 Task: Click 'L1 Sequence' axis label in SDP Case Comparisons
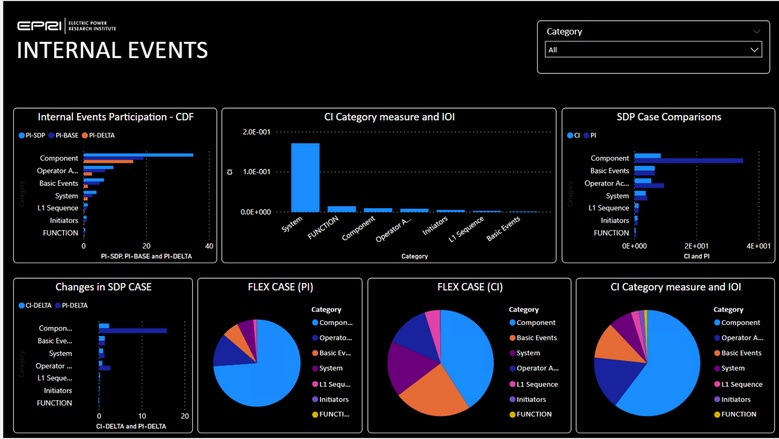(609, 208)
